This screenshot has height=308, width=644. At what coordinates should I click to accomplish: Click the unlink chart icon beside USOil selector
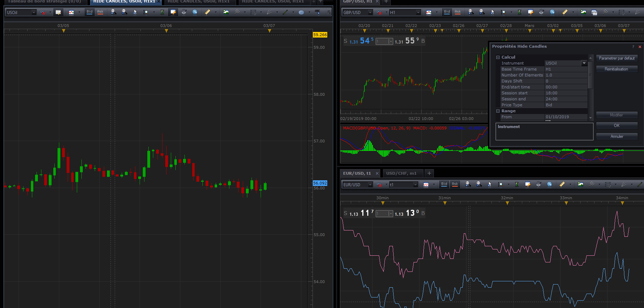42,12
